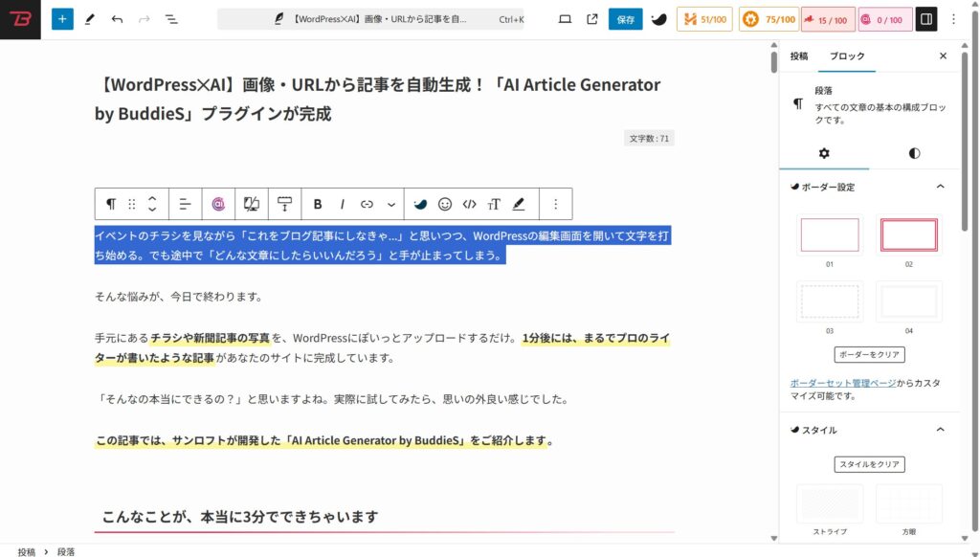The image size is (980, 557).
Task: Choose the 方眼 style
Action: click(909, 503)
